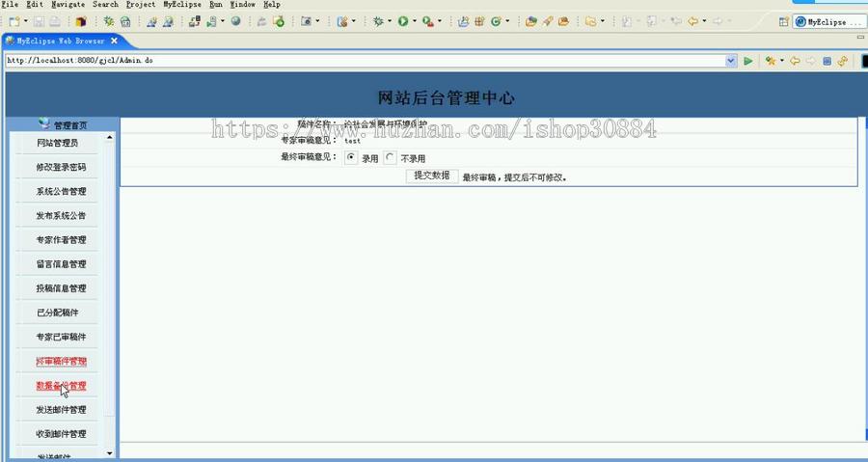The height and width of the screenshot is (462, 868).
Task: Click the new package grid icon
Action: pyautogui.click(x=479, y=21)
